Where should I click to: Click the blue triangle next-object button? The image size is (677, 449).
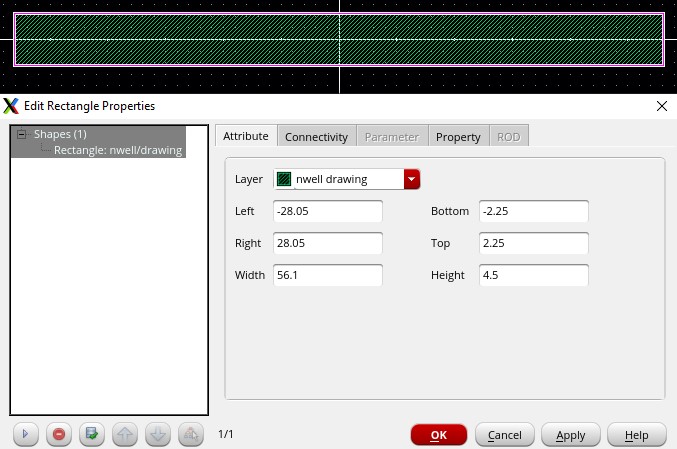26,434
